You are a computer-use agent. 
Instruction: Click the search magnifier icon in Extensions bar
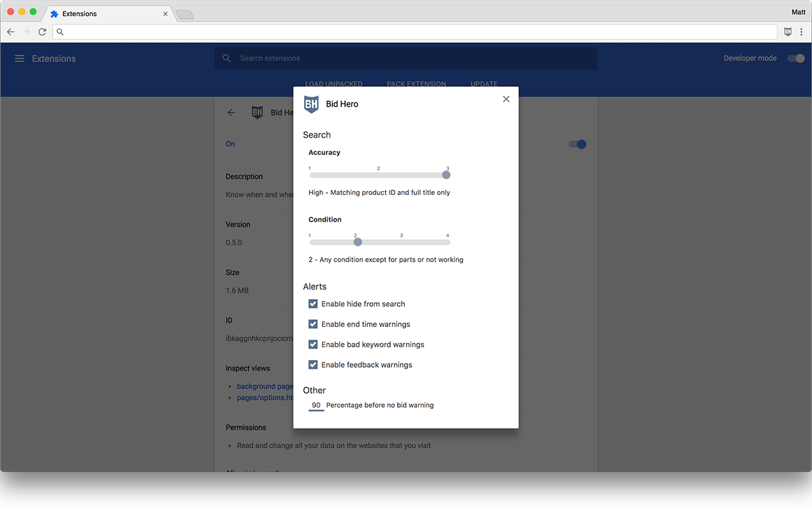(227, 58)
